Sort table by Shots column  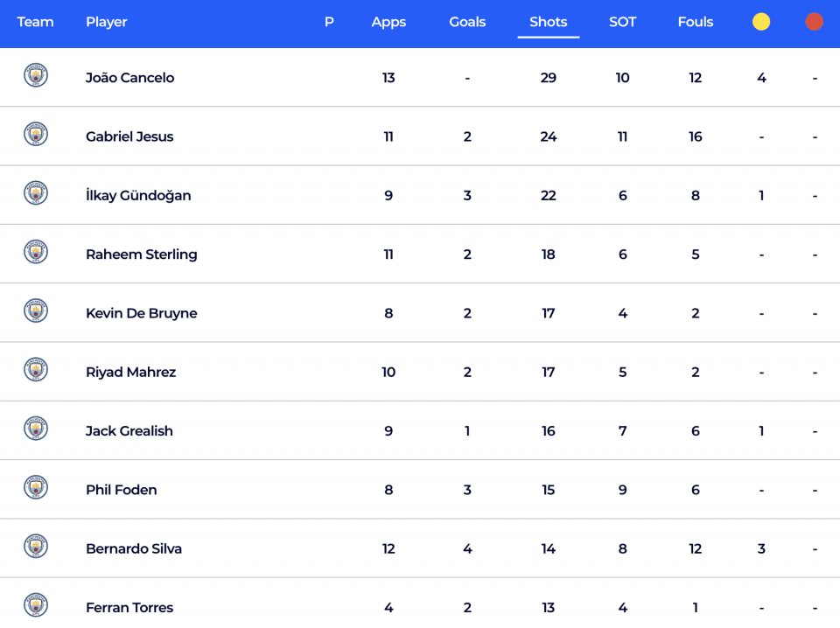pyautogui.click(x=548, y=22)
